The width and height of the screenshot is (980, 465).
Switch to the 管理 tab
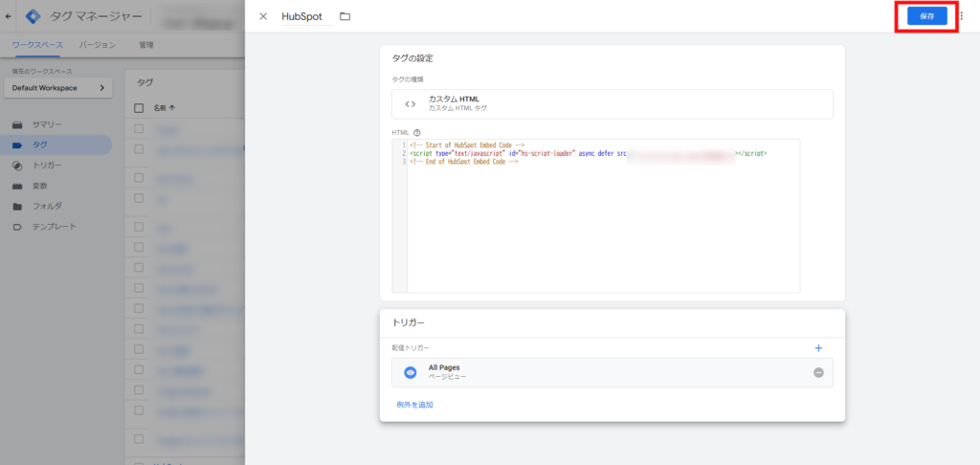click(x=146, y=45)
